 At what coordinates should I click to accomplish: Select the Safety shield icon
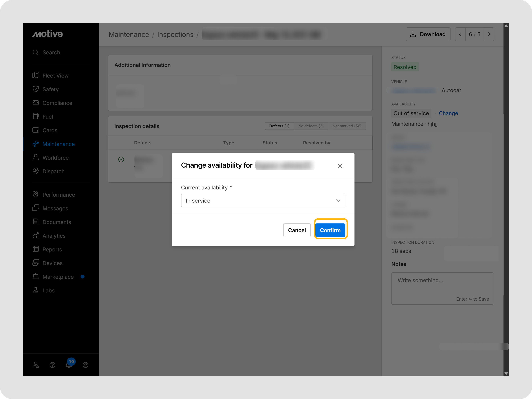[x=36, y=89]
